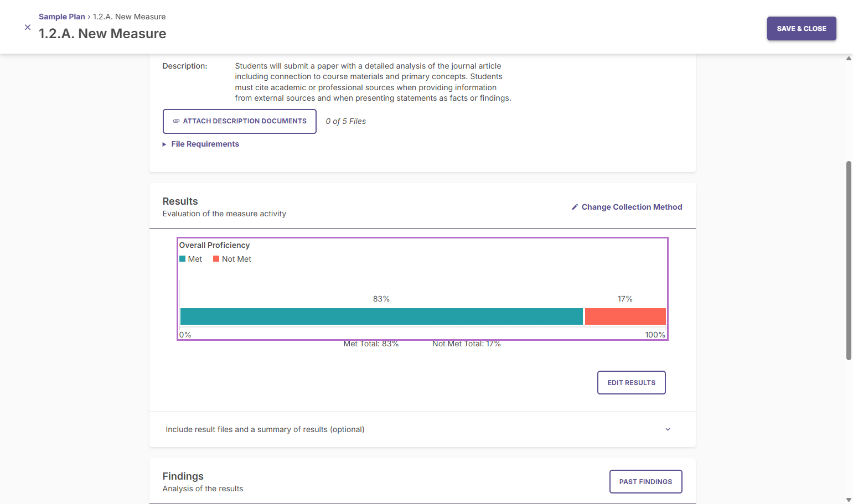Click the Edit Results button
853x504 pixels.
[x=632, y=383]
